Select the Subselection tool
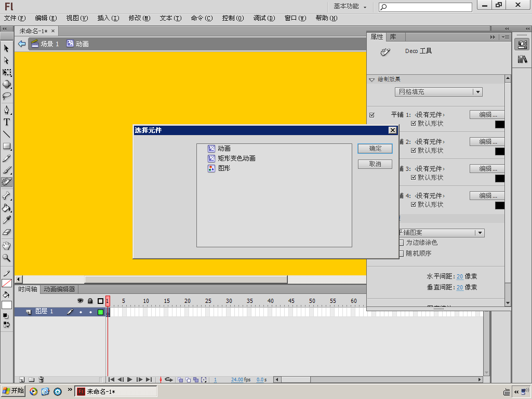This screenshot has width=532, height=399. tap(6, 60)
